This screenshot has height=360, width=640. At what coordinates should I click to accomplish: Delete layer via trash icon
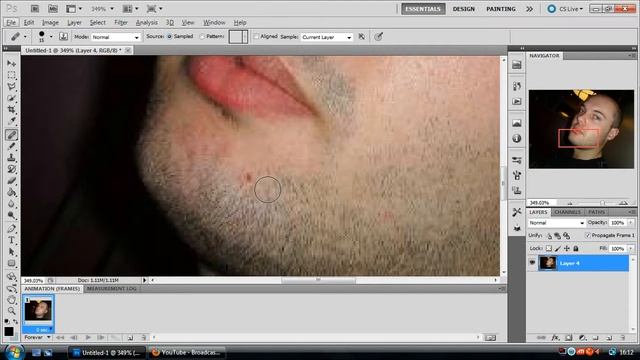click(x=623, y=338)
